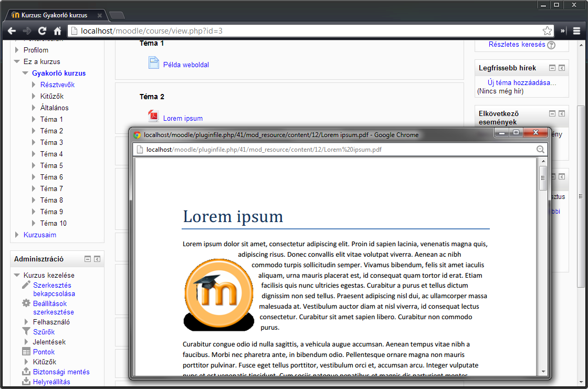Bookmark page with star icon

(x=547, y=31)
